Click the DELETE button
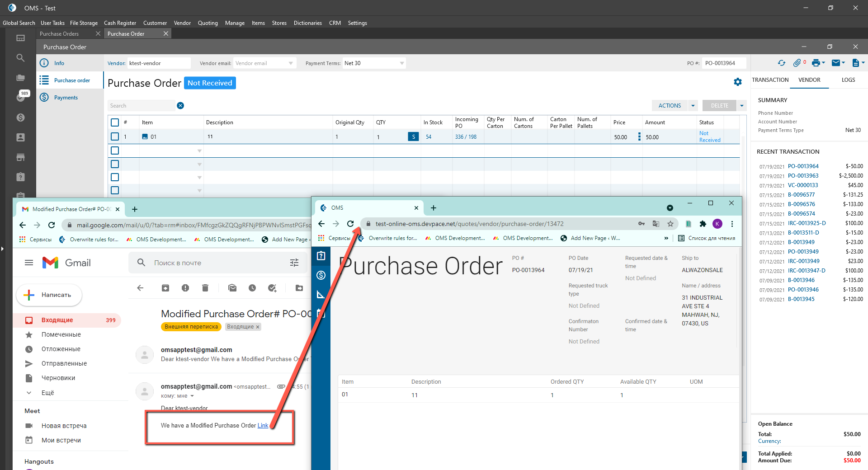Viewport: 868px width, 470px height. (x=720, y=106)
